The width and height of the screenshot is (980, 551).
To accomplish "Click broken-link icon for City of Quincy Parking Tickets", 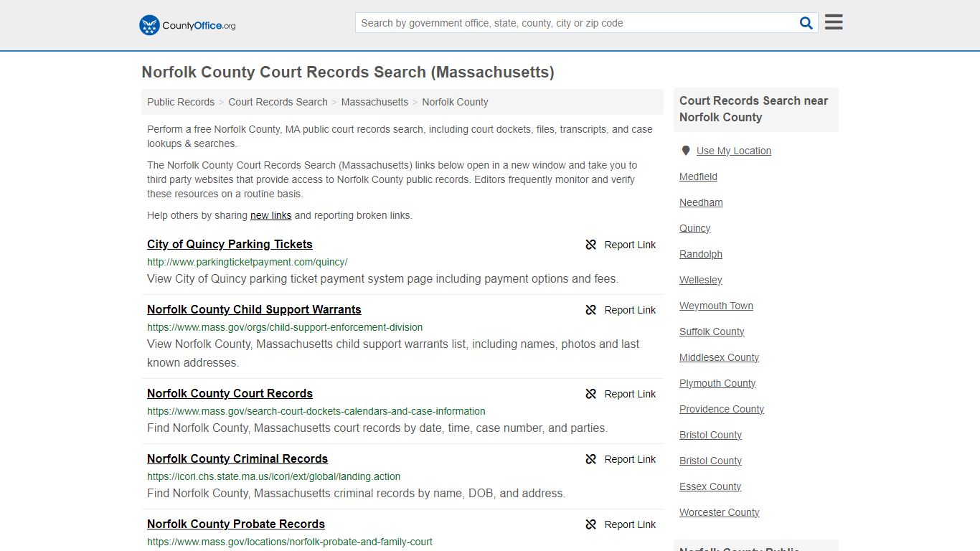I will pos(591,245).
